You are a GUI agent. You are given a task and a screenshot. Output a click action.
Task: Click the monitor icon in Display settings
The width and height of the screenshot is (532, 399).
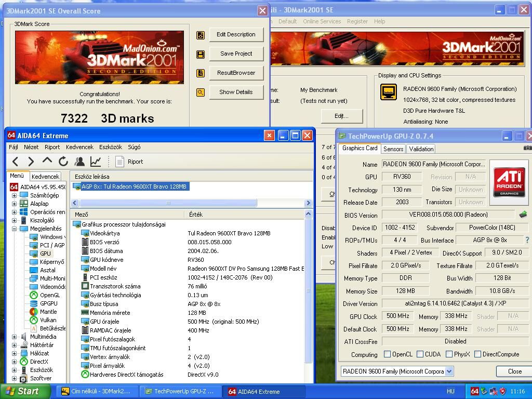(389, 92)
